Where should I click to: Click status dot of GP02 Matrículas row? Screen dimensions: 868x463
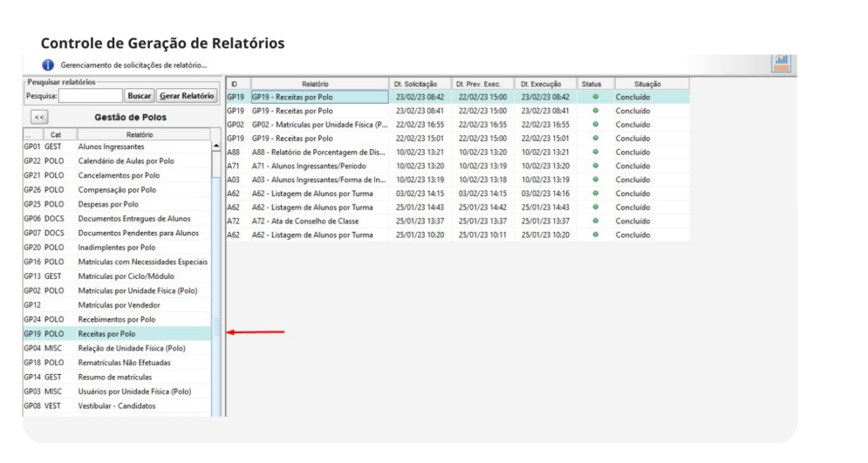[x=596, y=125]
